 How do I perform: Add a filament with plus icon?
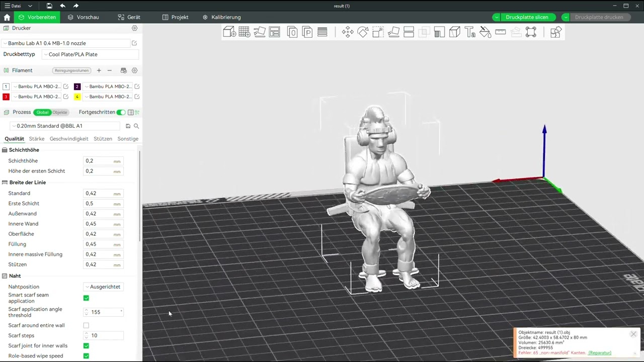click(x=99, y=70)
